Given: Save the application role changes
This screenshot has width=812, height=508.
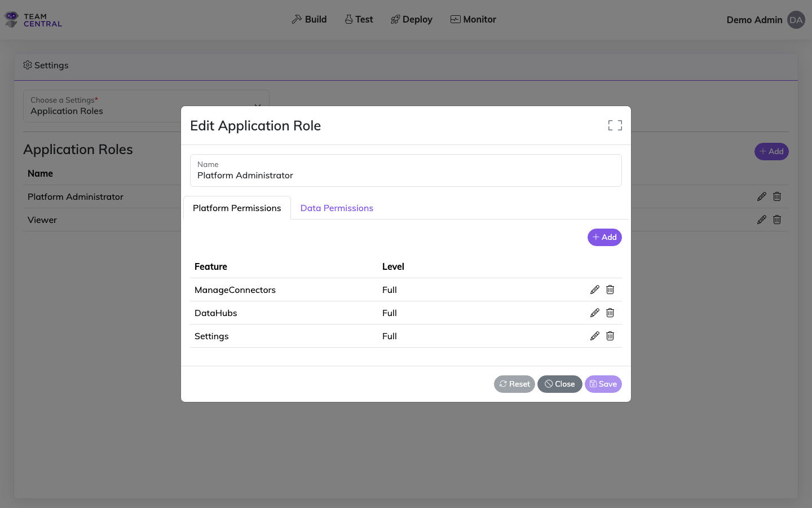Looking at the screenshot, I should tap(603, 384).
